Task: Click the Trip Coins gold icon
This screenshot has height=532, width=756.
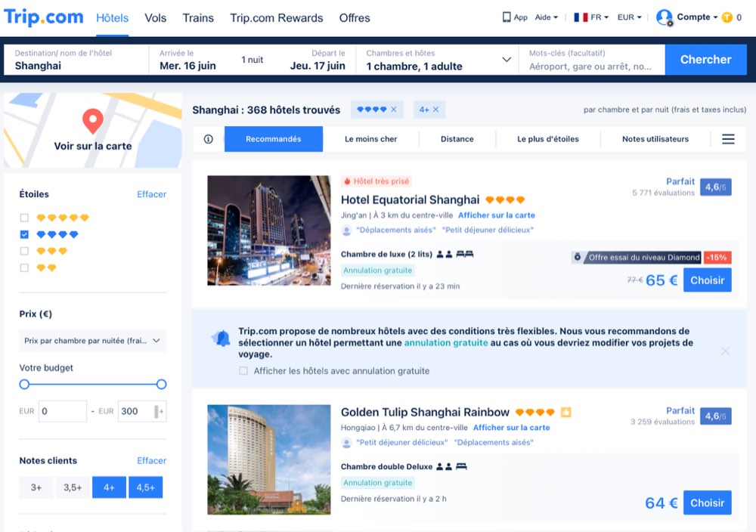Action: pos(727,18)
